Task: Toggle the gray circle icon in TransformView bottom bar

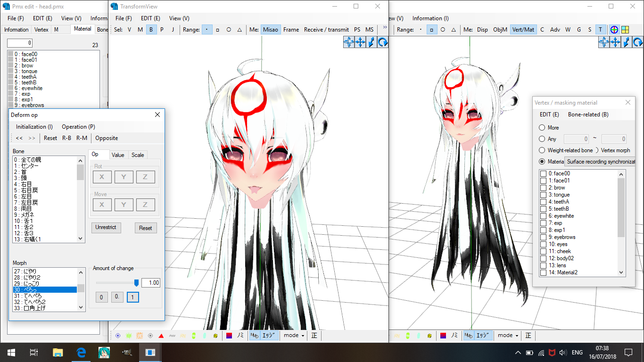Action: click(150, 336)
